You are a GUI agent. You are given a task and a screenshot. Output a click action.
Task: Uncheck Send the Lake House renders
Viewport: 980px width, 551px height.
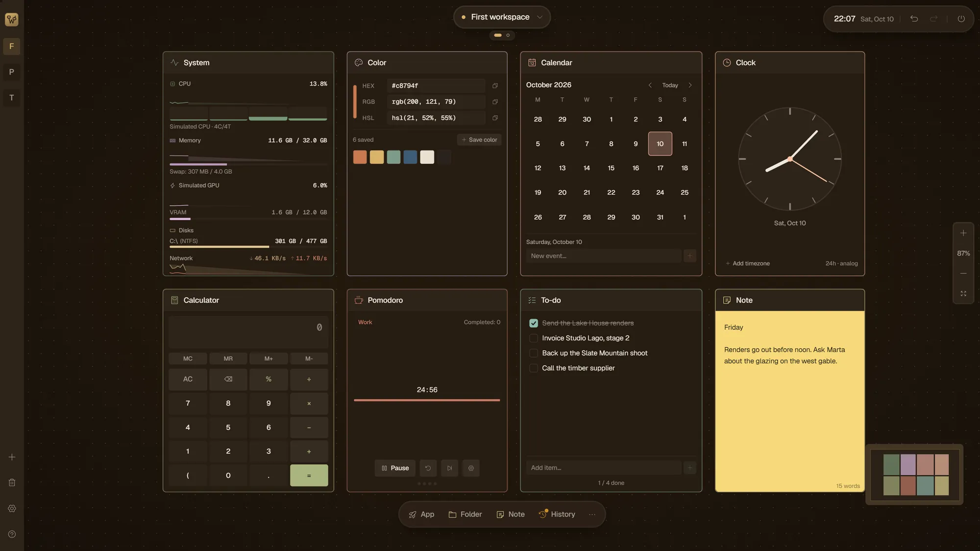(534, 323)
